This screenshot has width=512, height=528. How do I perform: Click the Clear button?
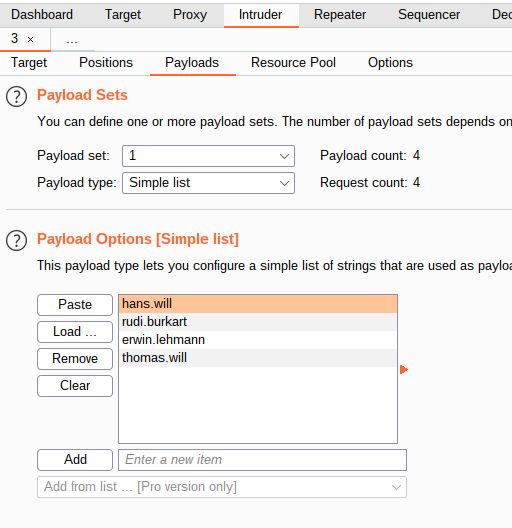[x=75, y=386]
